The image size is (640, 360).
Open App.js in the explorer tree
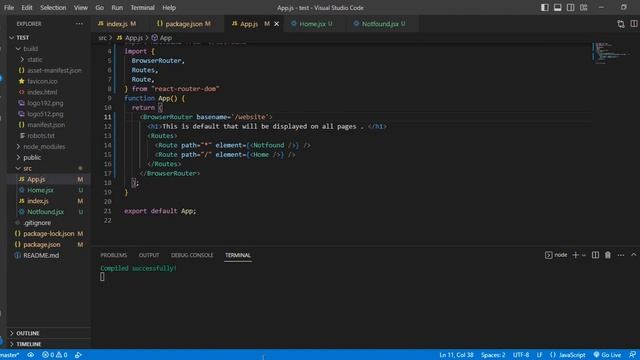tap(49, 179)
